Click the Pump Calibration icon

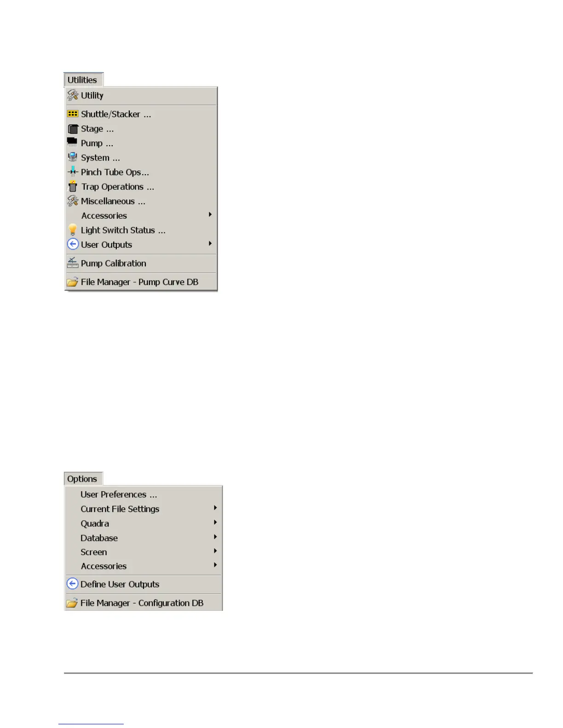point(73,262)
